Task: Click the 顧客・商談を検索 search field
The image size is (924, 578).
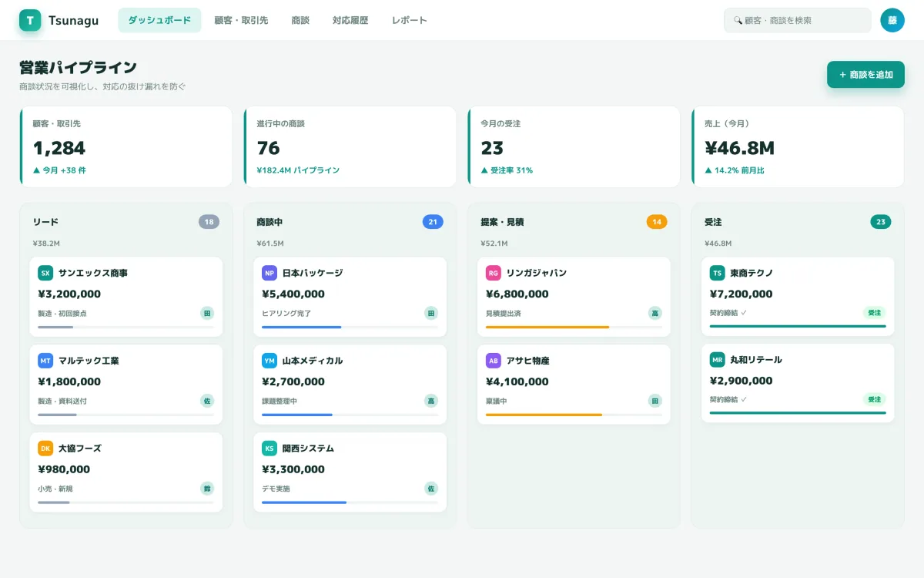Action: click(x=798, y=20)
